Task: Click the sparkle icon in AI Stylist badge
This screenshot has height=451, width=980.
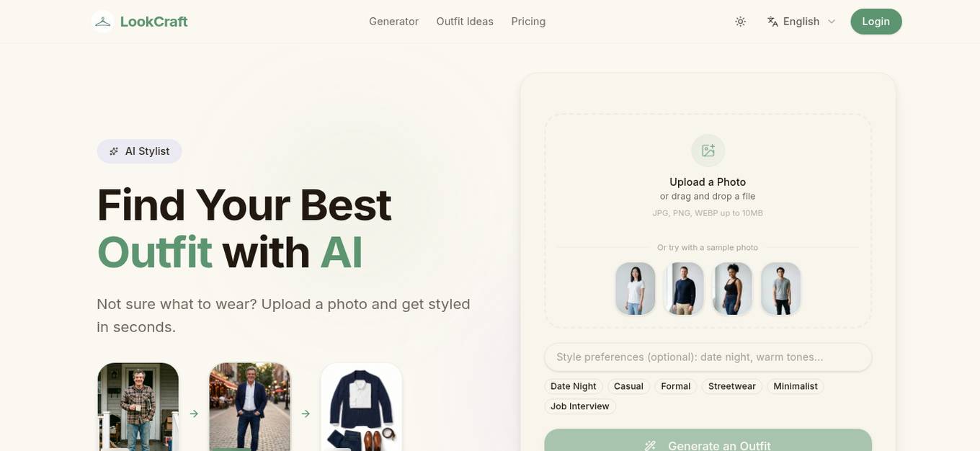Action: click(x=114, y=151)
